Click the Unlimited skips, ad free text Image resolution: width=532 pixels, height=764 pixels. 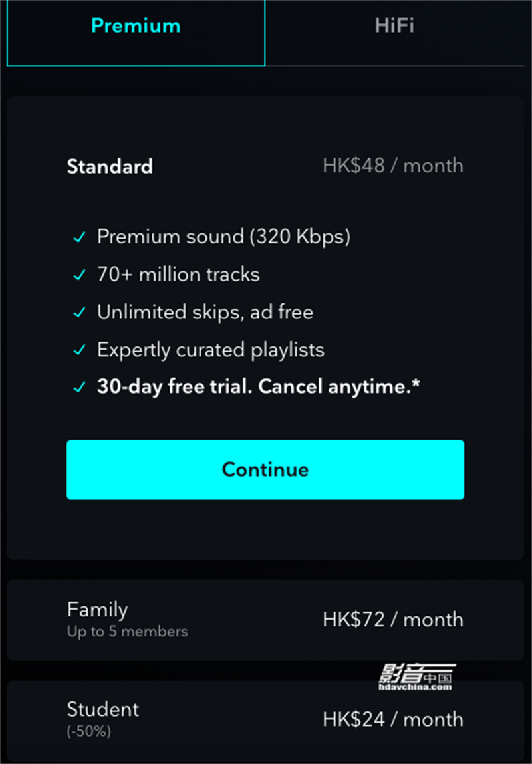click(205, 313)
